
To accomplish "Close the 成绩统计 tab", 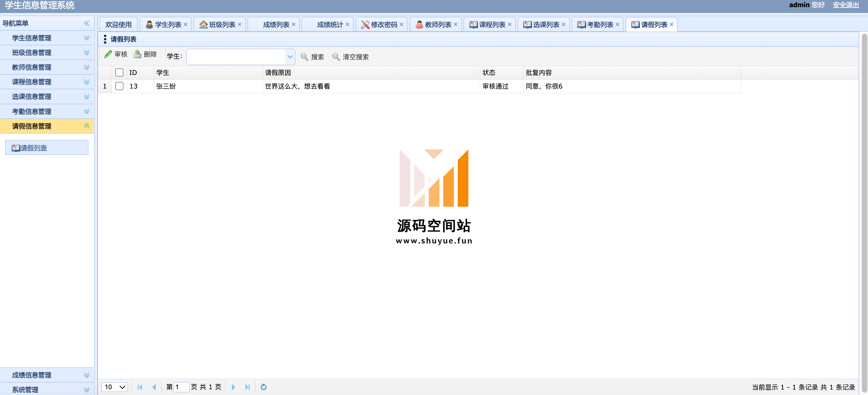I will pyautogui.click(x=348, y=25).
